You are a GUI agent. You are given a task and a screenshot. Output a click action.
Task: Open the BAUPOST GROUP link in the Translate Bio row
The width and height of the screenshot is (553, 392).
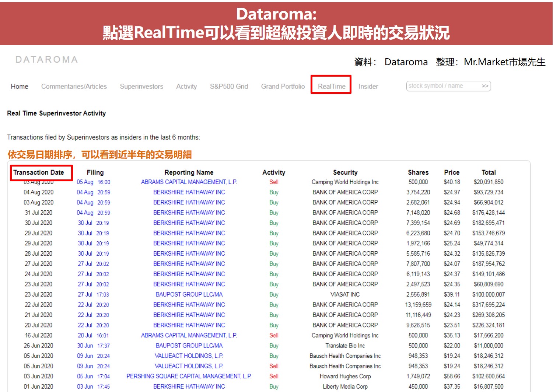pyautogui.click(x=189, y=346)
